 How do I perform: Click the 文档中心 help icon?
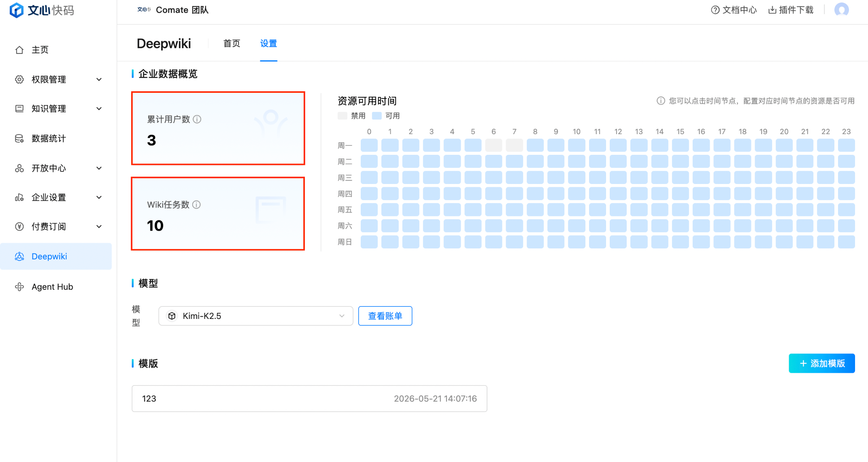pyautogui.click(x=715, y=10)
